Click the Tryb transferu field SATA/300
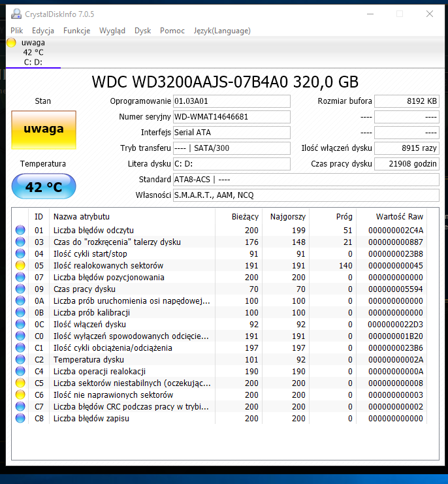Screen dimensions: 448x484 [231, 148]
